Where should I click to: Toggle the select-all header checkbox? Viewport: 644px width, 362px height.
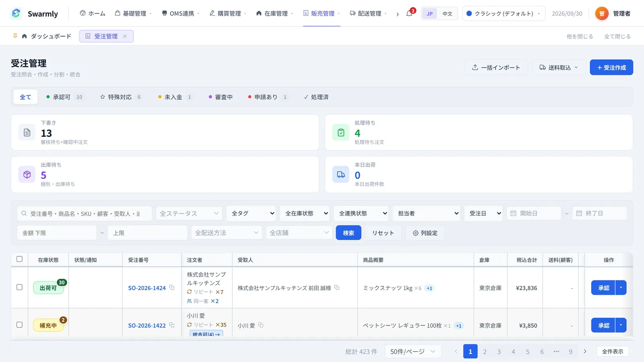coord(19,259)
